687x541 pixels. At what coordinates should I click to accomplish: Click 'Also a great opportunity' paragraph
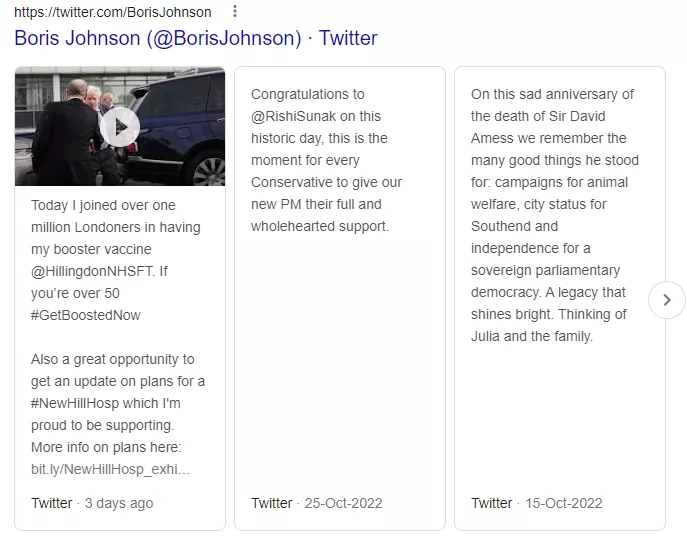tap(118, 414)
